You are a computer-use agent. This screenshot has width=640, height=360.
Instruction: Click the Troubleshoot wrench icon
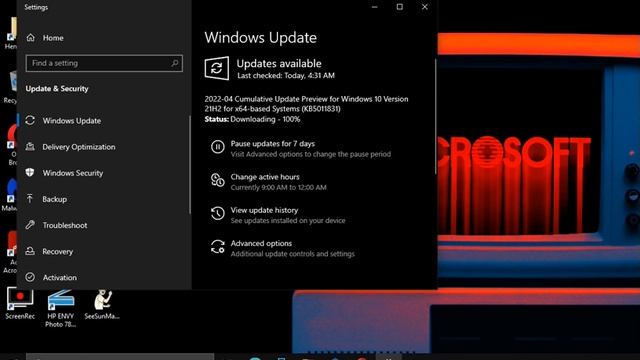(30, 224)
